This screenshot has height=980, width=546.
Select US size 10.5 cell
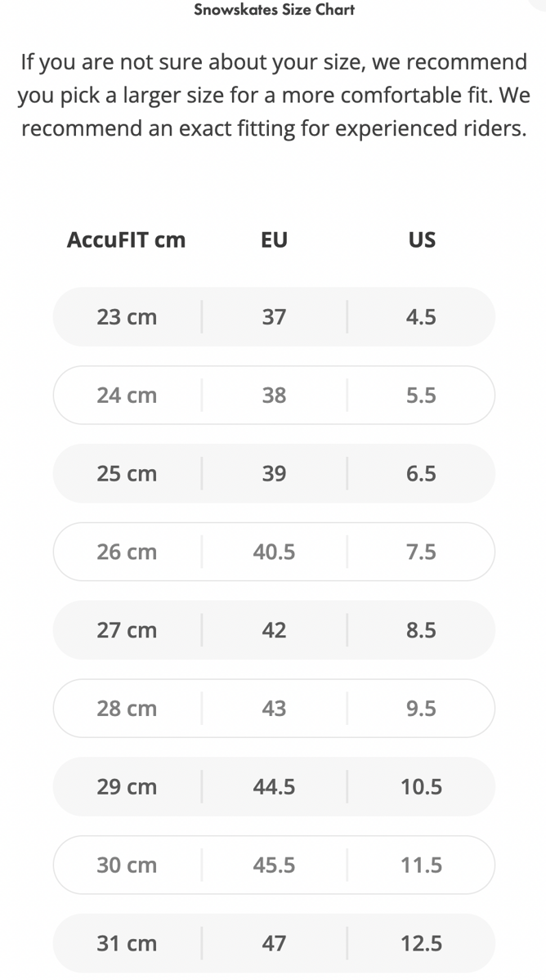(421, 787)
